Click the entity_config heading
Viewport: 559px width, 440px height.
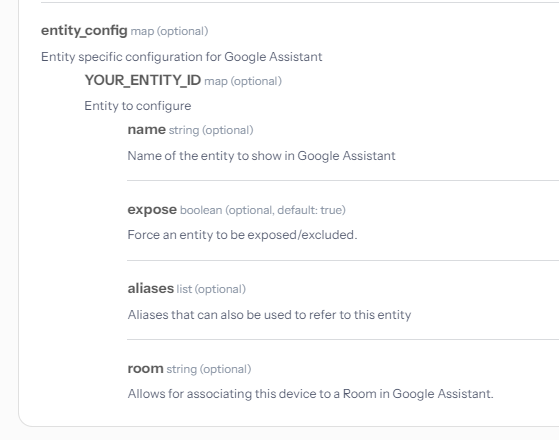[84, 31]
